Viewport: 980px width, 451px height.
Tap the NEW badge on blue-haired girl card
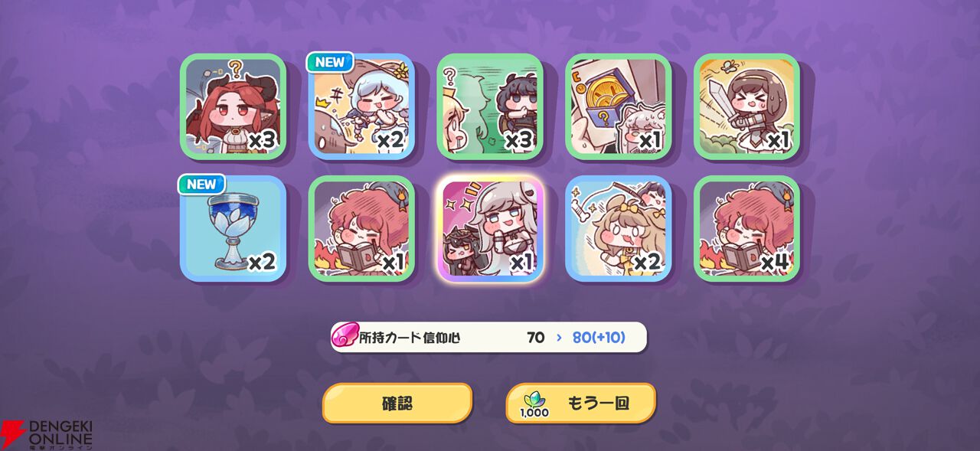[330, 62]
